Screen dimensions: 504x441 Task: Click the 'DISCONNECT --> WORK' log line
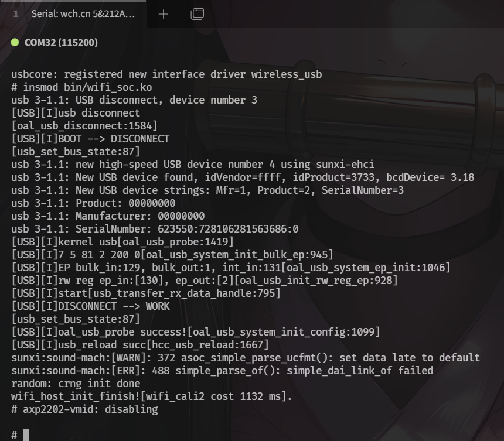(90, 306)
